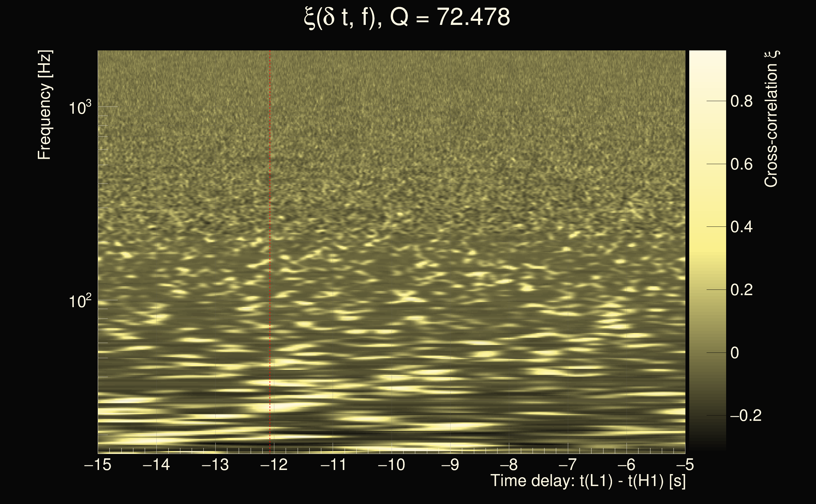This screenshot has height=504, width=816.
Task: Click the –12 time delay tick label
Action: [274, 464]
